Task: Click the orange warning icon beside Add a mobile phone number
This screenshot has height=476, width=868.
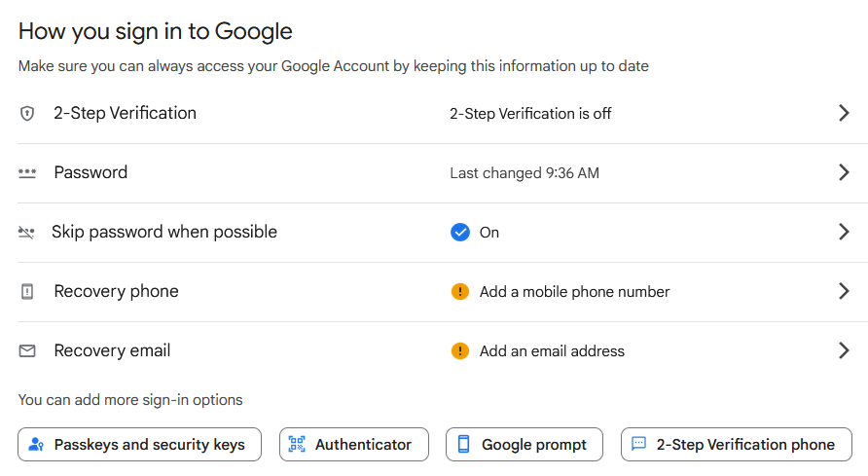Action: pyautogui.click(x=460, y=292)
